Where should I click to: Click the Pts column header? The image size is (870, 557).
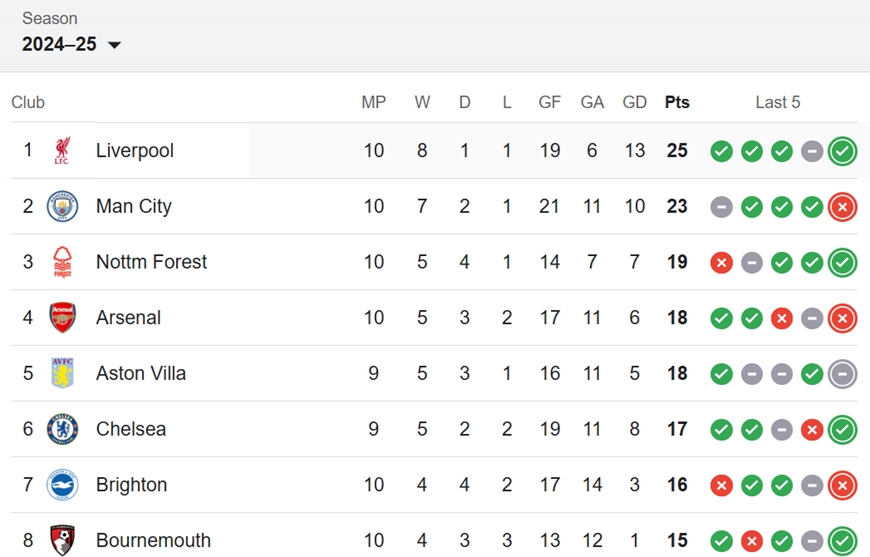tap(677, 102)
